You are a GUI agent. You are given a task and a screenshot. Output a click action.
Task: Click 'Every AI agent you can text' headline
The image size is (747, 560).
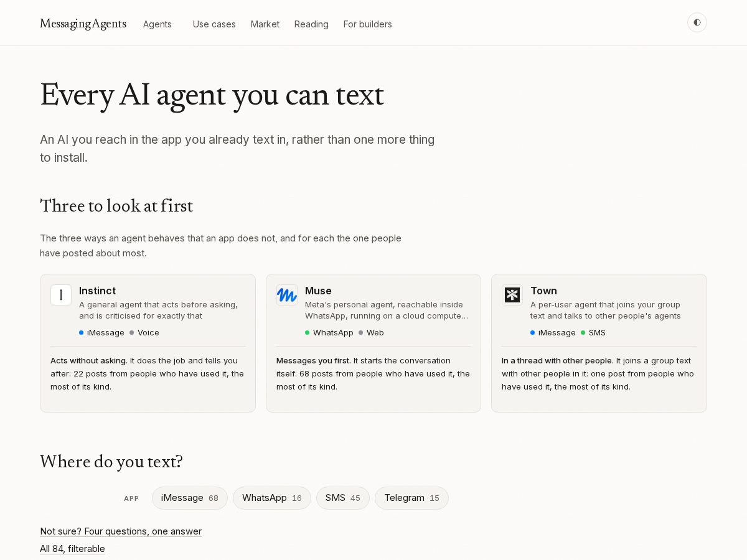coord(212,95)
